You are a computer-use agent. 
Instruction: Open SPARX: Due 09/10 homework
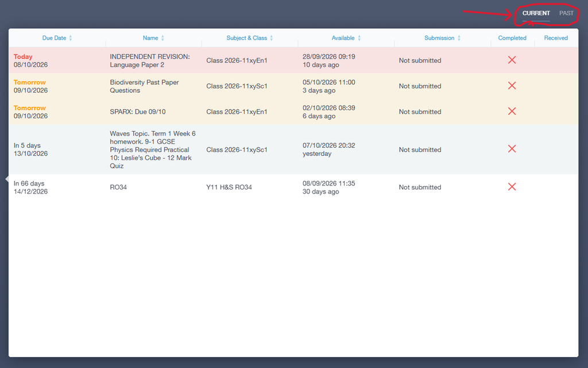[x=138, y=112]
